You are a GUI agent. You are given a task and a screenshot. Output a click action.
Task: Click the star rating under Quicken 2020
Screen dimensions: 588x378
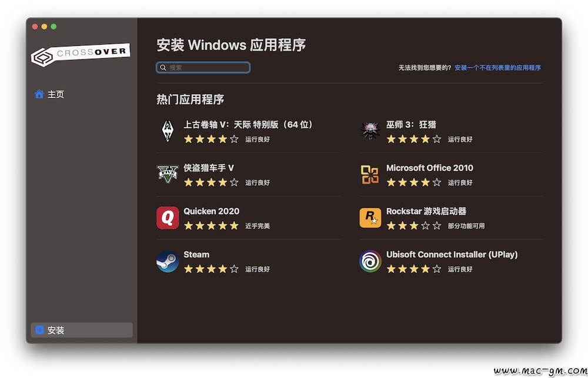click(x=211, y=226)
